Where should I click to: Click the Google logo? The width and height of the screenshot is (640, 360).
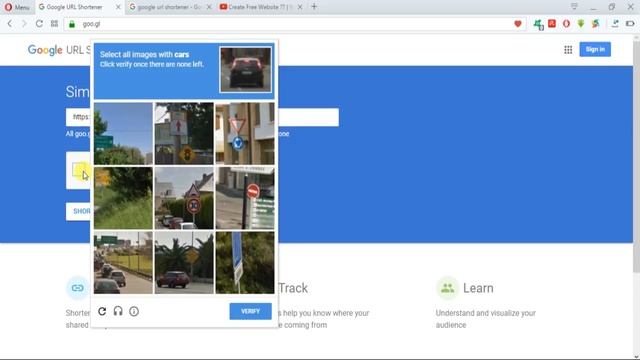pos(45,50)
